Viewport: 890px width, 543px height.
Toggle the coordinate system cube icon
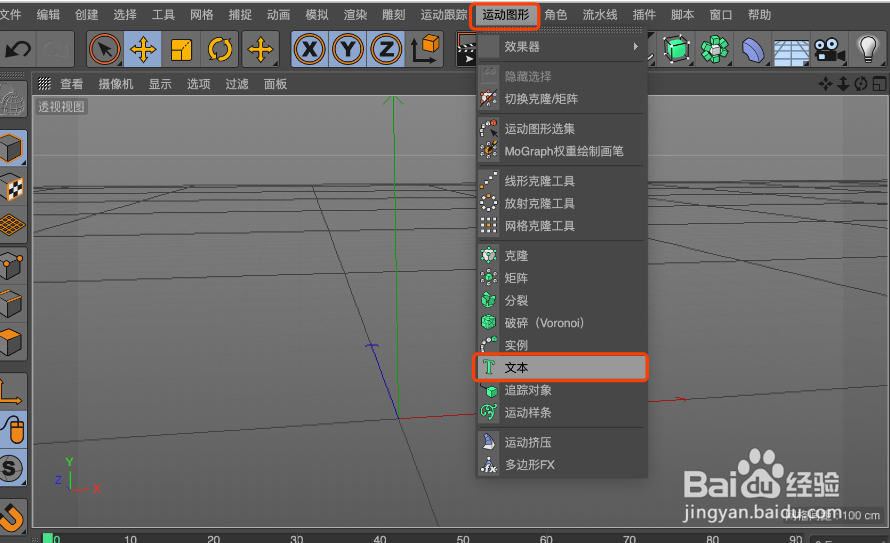tap(425, 49)
